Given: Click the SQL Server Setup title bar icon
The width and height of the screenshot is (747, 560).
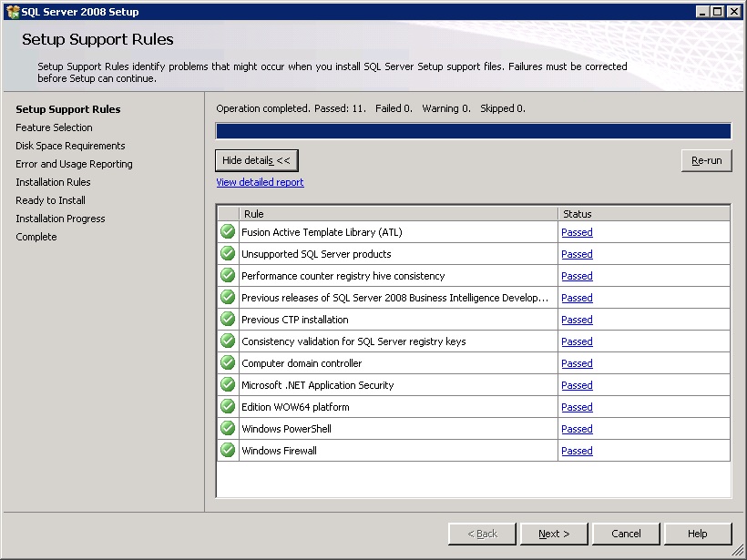Looking at the screenshot, I should point(13,12).
